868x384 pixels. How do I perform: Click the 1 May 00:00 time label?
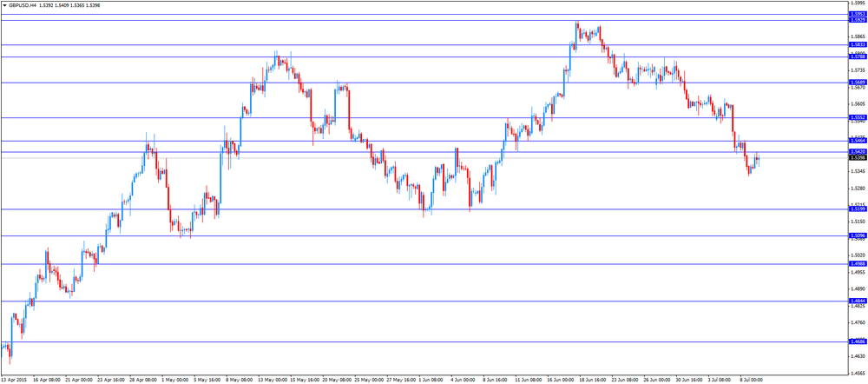tap(175, 381)
